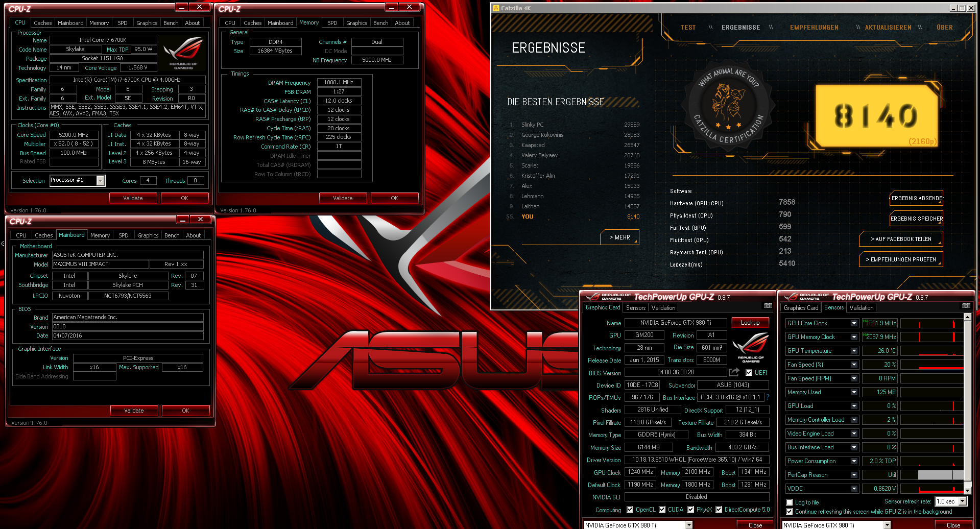The height and width of the screenshot is (529, 980).
Task: Click the GPU-Z sensors scrollbar down arrow
Action: click(967, 490)
